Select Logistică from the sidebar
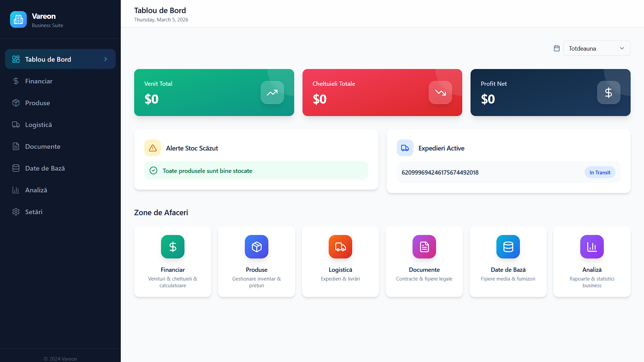Viewport: 644px width, 362px height. (x=60, y=125)
